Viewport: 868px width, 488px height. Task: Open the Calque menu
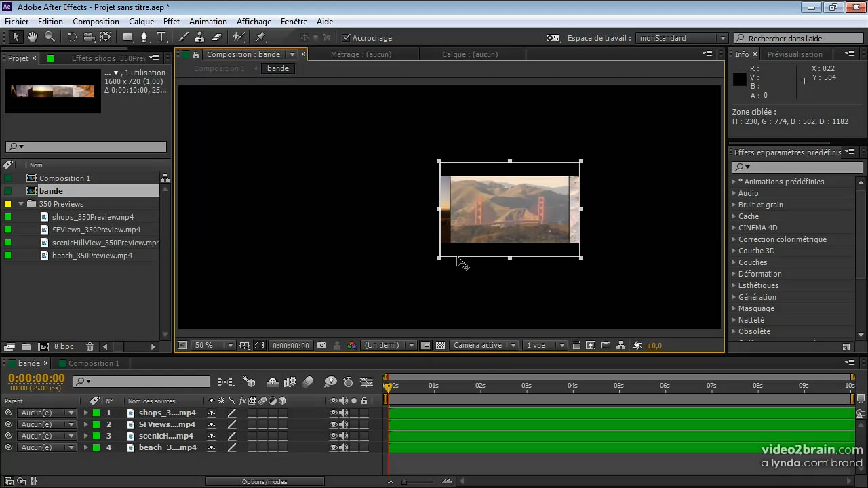(x=142, y=22)
